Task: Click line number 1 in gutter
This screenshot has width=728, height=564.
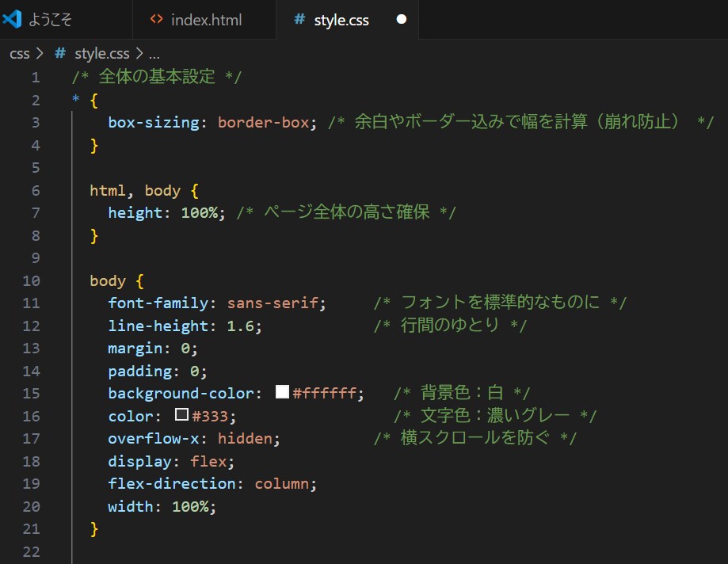Action: pos(36,77)
